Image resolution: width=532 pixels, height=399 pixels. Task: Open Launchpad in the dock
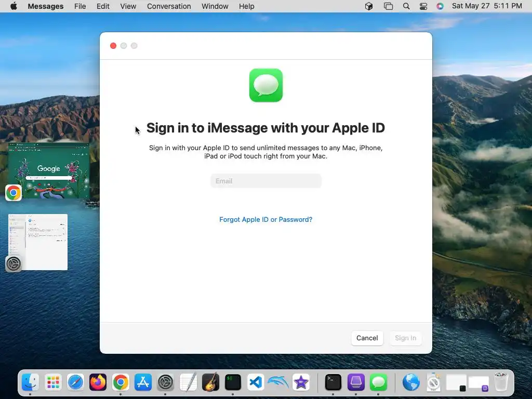[x=53, y=382]
